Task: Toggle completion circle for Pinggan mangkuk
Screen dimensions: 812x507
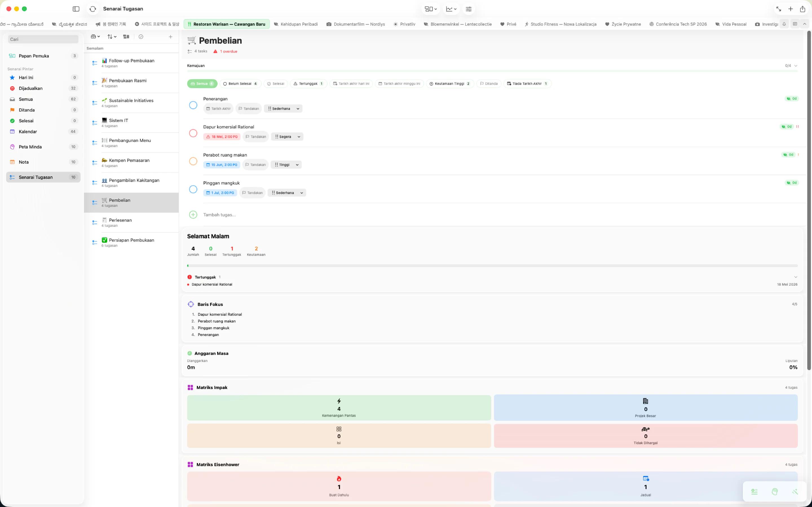Action: click(x=193, y=190)
